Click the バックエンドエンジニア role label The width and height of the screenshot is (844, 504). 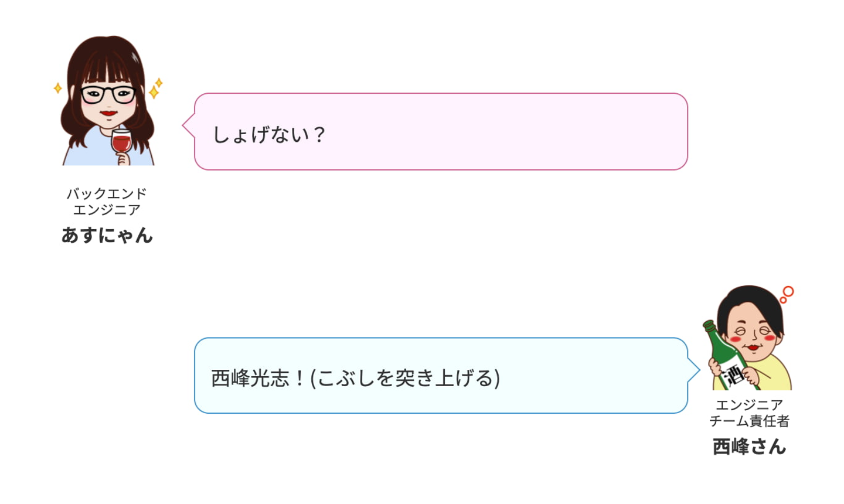click(x=107, y=202)
